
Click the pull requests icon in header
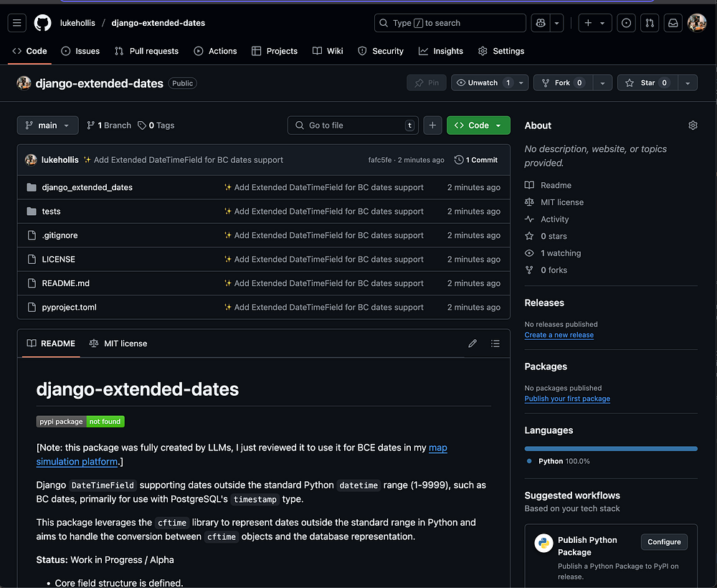tap(650, 23)
